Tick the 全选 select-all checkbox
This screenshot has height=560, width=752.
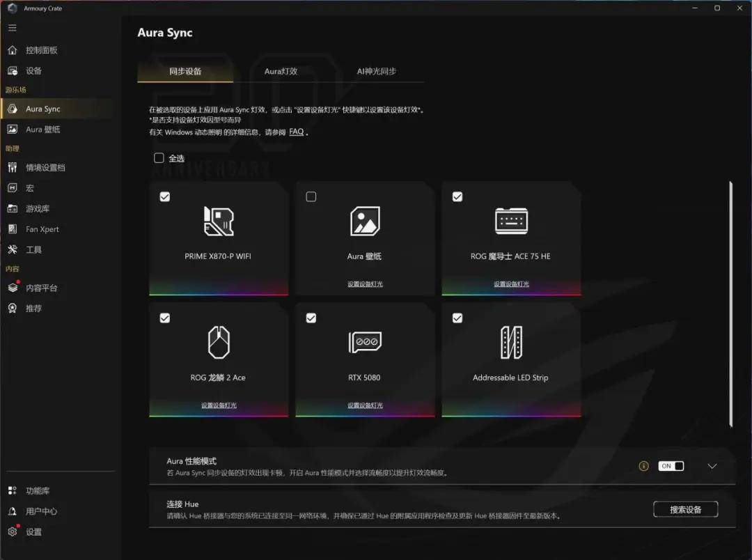tap(159, 158)
